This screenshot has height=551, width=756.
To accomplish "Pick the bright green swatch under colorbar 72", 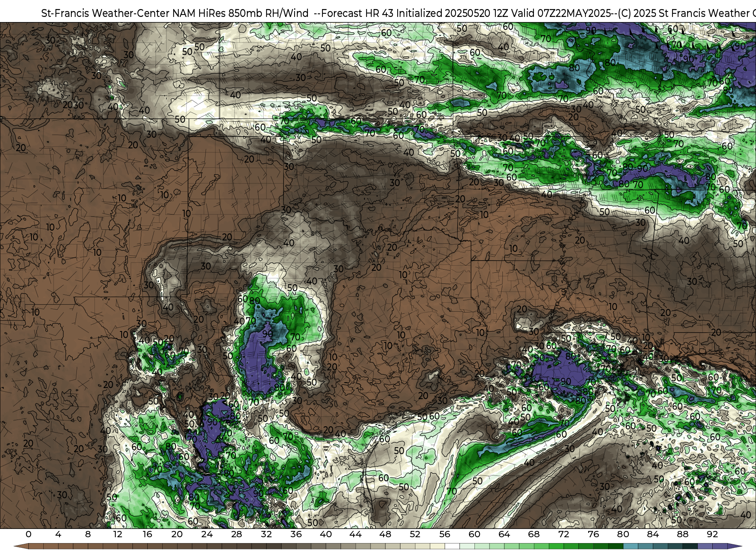I will click(x=571, y=546).
